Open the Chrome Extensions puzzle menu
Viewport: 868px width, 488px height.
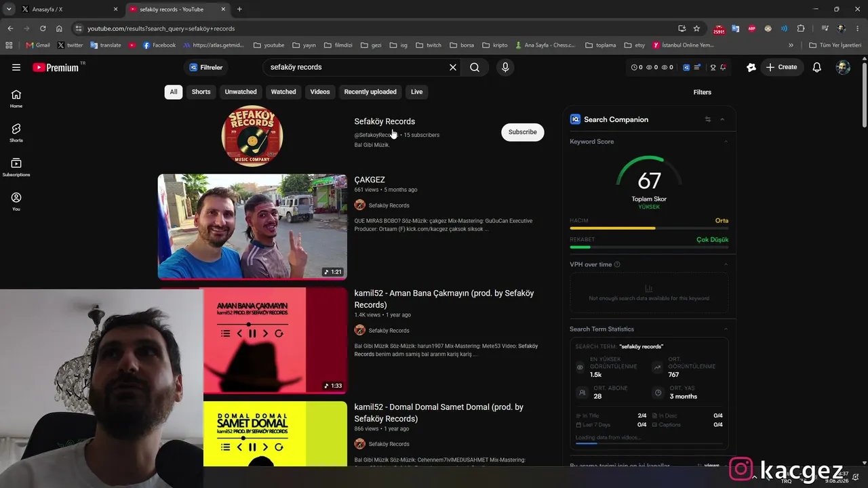801,28
